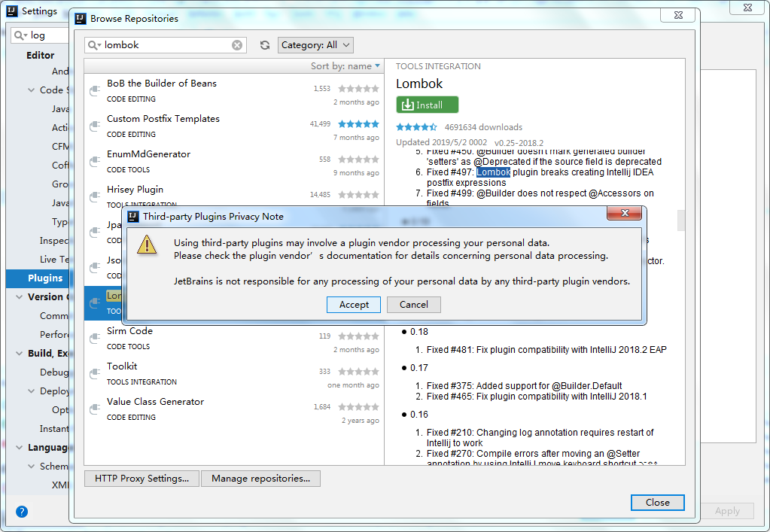
Task: Change Sort by: name ordering
Action: click(345, 65)
